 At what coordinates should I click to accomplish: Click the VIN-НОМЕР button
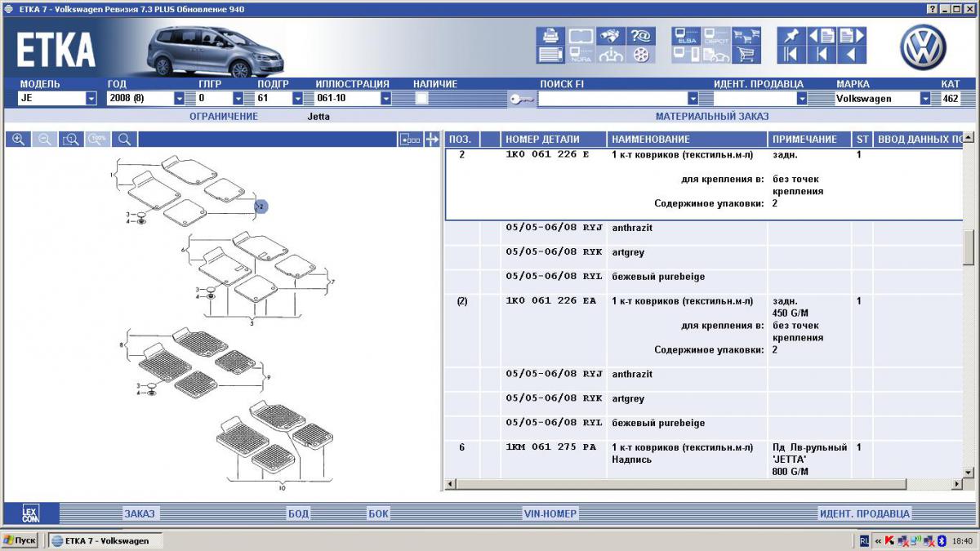pos(550,513)
